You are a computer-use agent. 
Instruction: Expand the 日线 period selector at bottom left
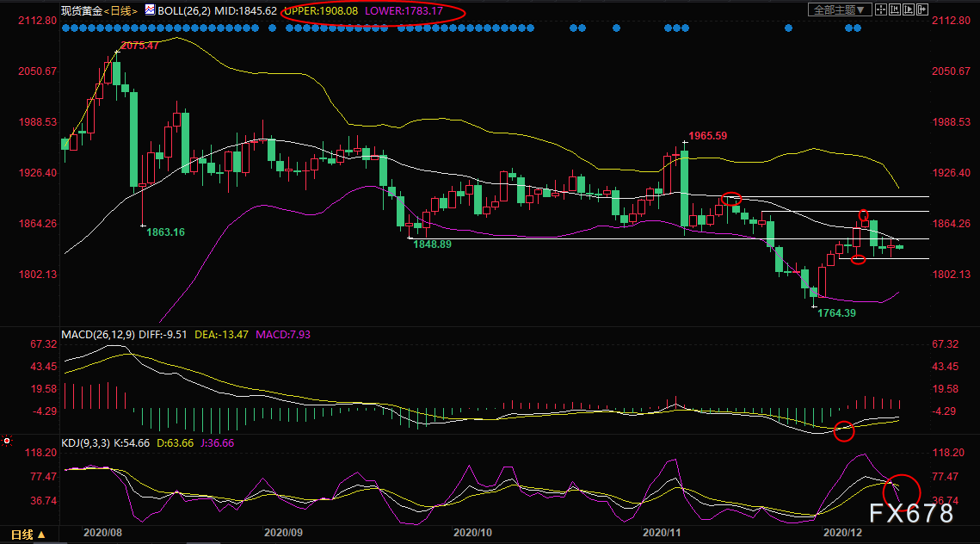28,535
